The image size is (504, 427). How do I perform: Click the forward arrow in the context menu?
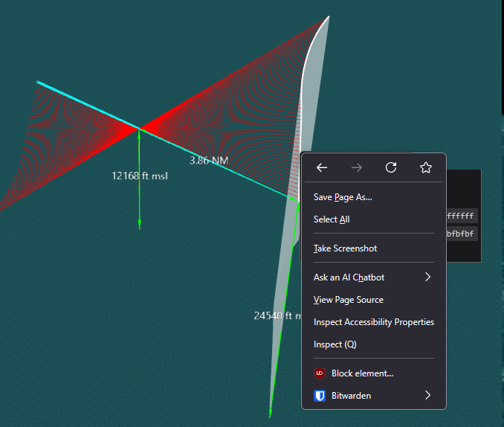(x=357, y=168)
